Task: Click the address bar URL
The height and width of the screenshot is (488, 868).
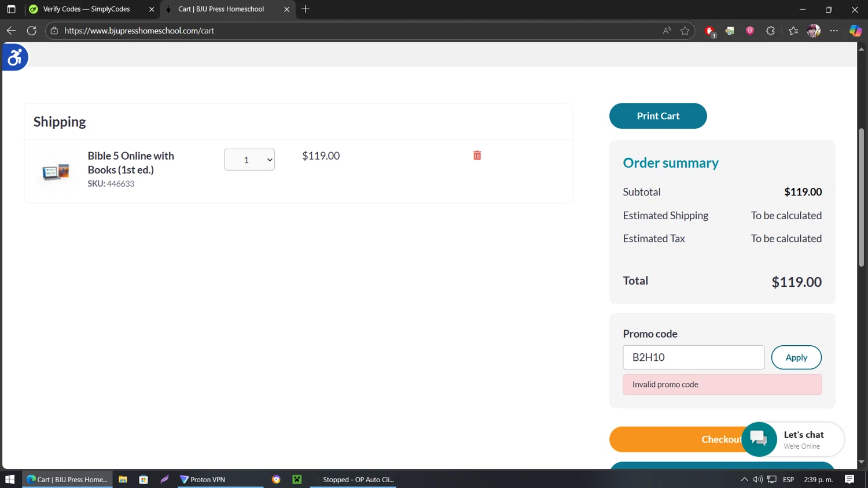Action: point(139,31)
